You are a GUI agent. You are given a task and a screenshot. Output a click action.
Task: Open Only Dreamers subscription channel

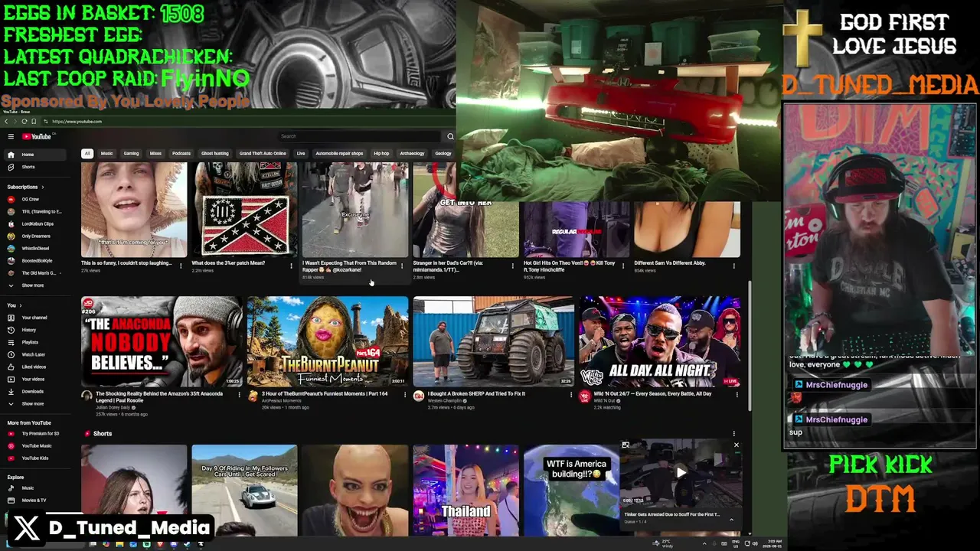coord(34,236)
